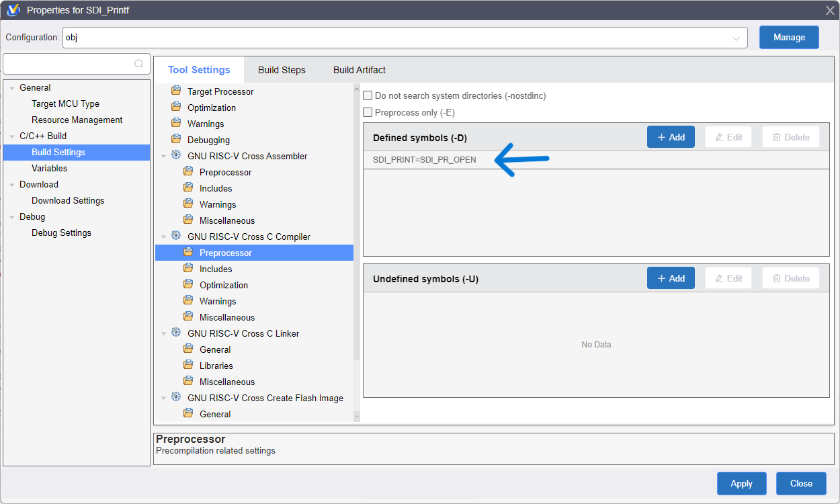
Task: Open the Configuration dropdown
Action: [736, 38]
